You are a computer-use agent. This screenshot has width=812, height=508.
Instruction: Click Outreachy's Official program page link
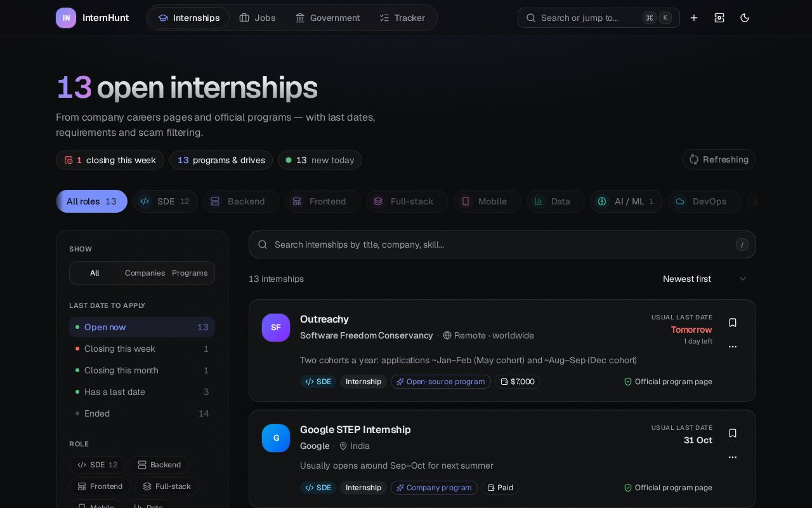(668, 382)
